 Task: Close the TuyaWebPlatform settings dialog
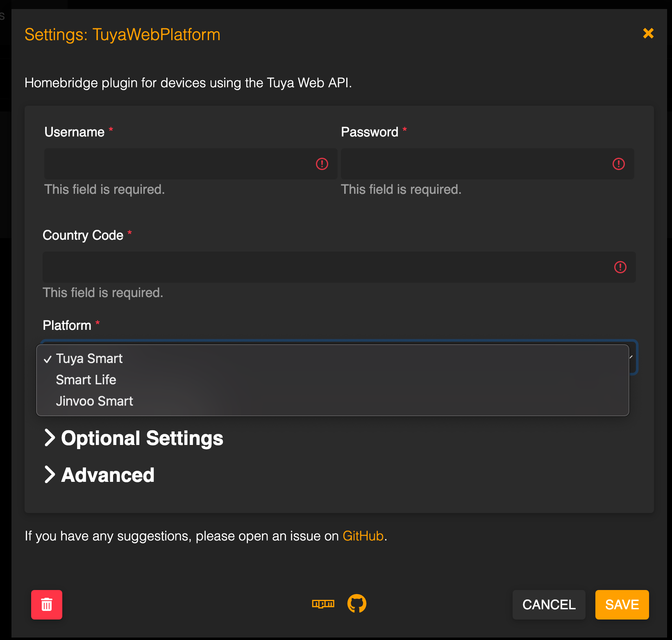(648, 33)
